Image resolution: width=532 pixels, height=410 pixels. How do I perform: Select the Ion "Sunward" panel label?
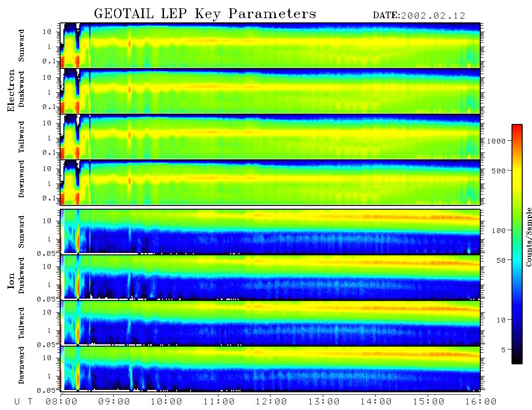pyautogui.click(x=21, y=232)
